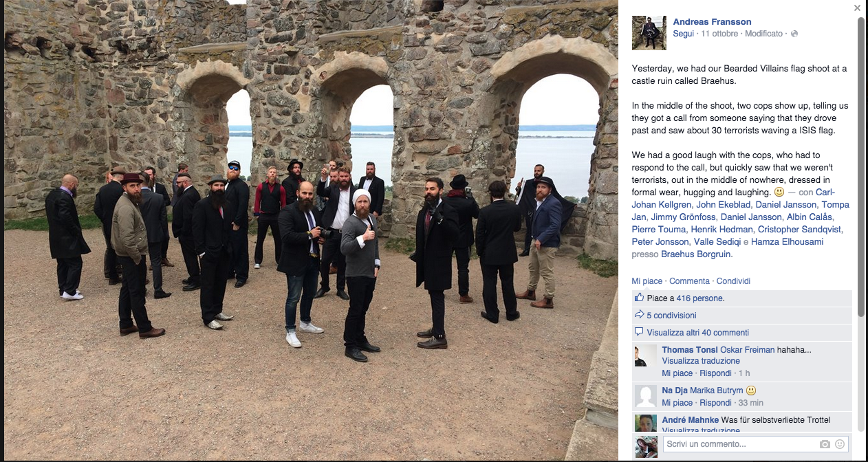Screen dimensions: 868x462
Task: Like Na Dja's comment with Mi piace
Action: coord(677,403)
